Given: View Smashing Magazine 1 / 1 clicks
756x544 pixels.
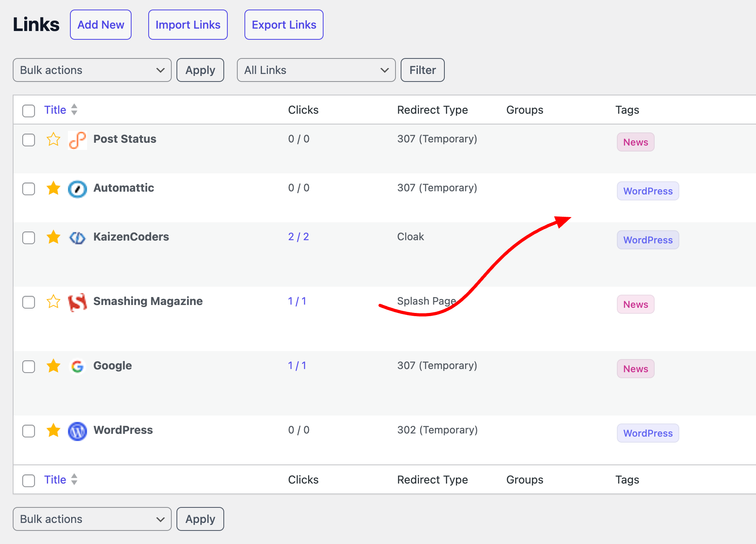Looking at the screenshot, I should (x=297, y=301).
